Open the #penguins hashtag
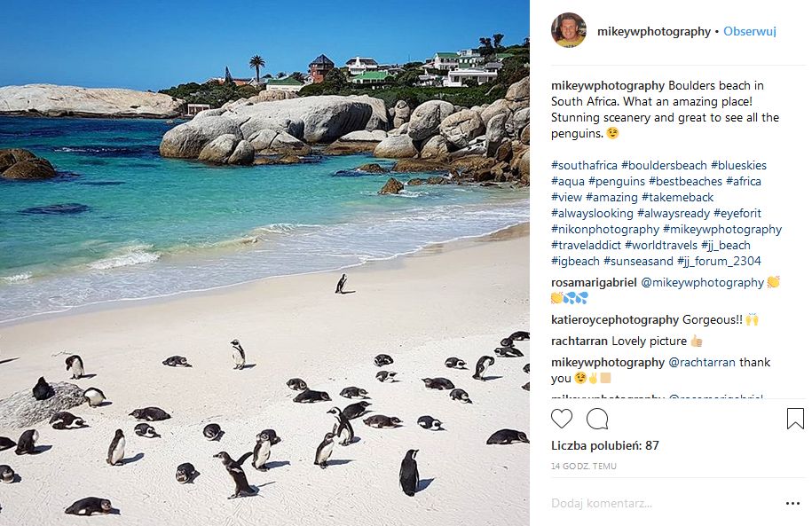This screenshot has width=812, height=526. (615, 181)
